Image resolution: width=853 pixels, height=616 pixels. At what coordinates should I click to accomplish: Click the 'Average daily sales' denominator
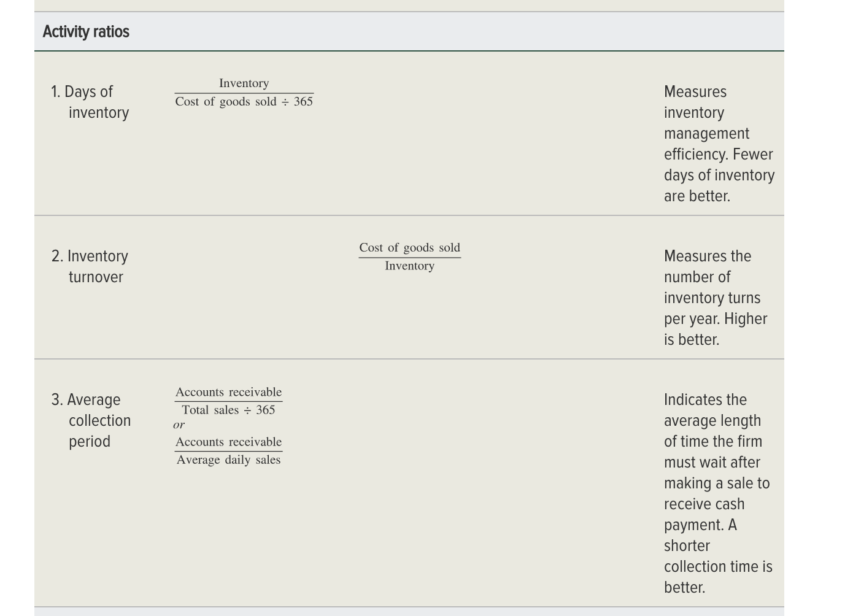point(228,460)
